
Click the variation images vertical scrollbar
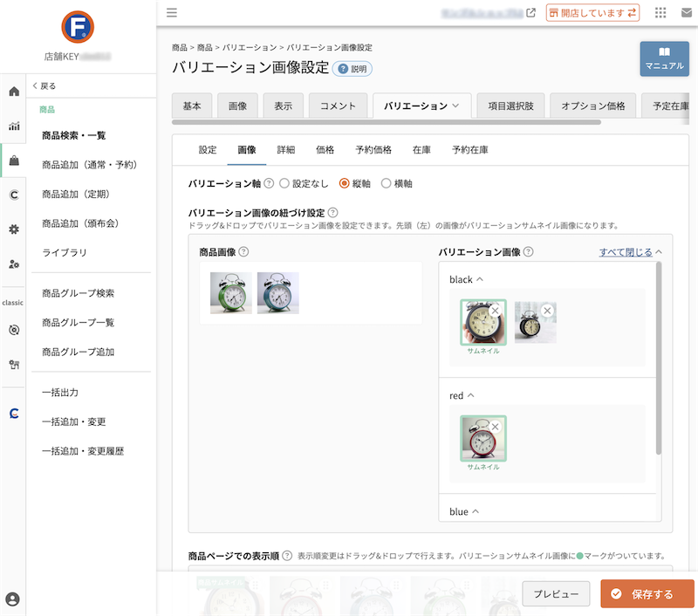click(659, 359)
